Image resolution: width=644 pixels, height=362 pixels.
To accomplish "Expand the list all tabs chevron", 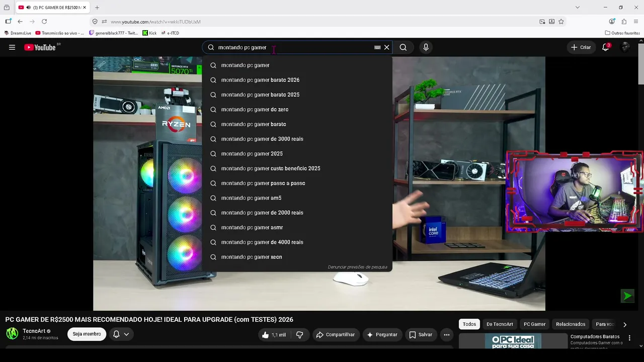I will [x=578, y=8].
